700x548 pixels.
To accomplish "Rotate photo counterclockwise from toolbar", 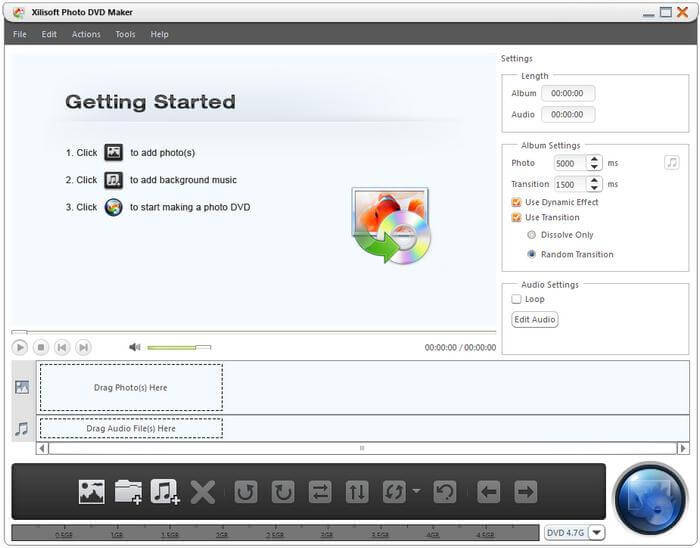I will pos(246,492).
